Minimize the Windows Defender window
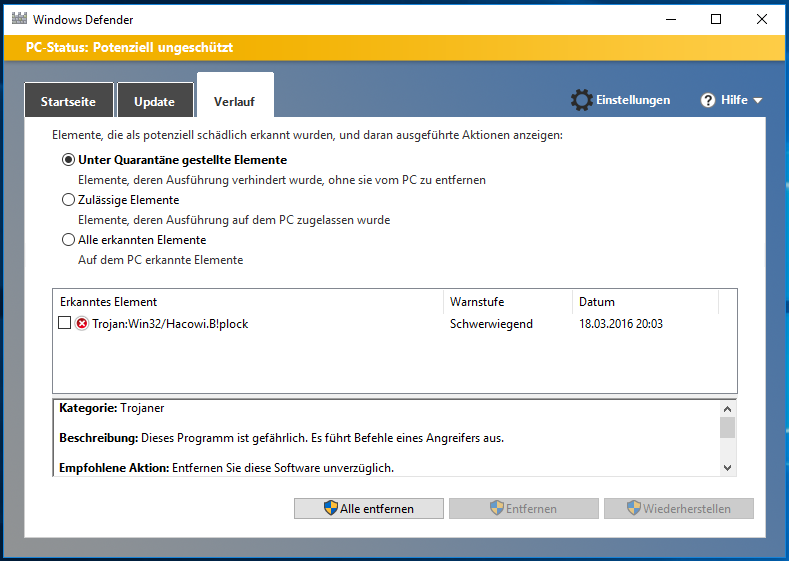 [x=671, y=19]
